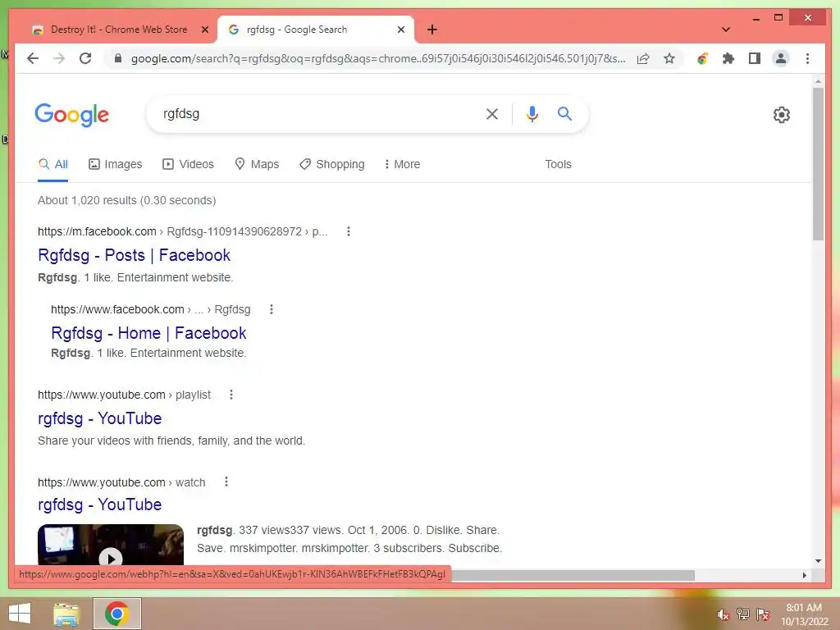Screen dimensions: 840x630
Task: Expand the More search categories menu
Action: click(x=402, y=164)
